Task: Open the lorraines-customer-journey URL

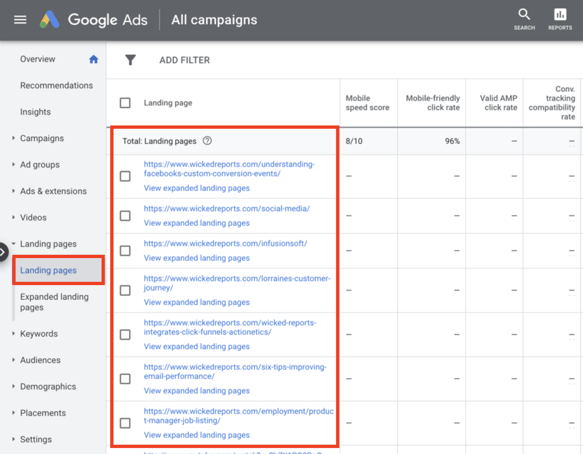Action: tap(237, 283)
